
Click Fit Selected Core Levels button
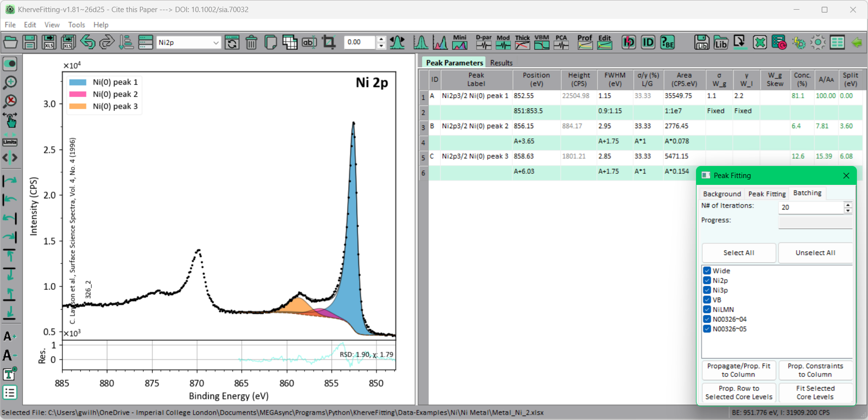815,392
